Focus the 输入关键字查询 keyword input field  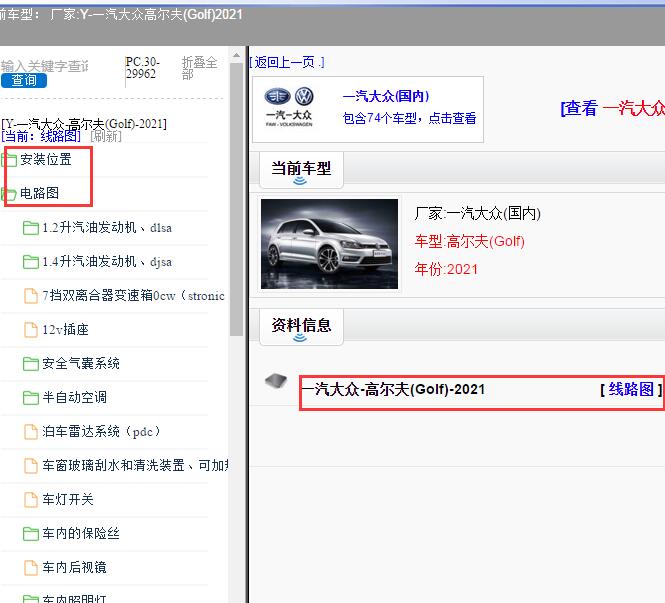(45, 66)
